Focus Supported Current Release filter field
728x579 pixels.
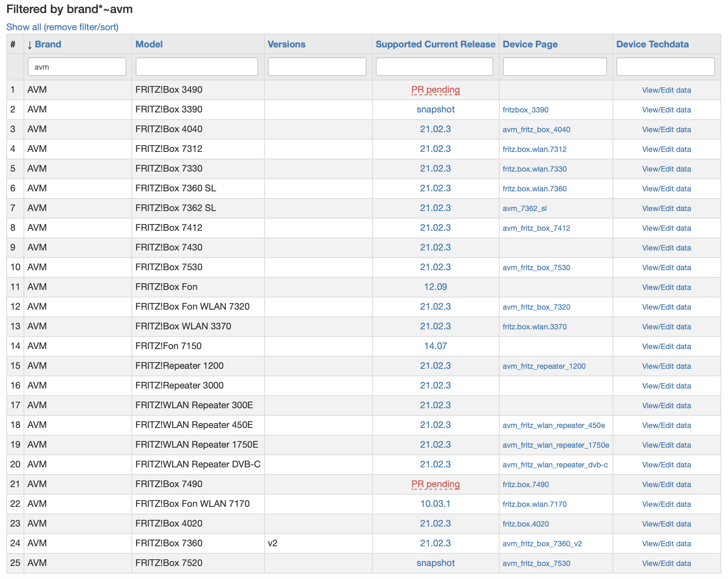coord(434,67)
